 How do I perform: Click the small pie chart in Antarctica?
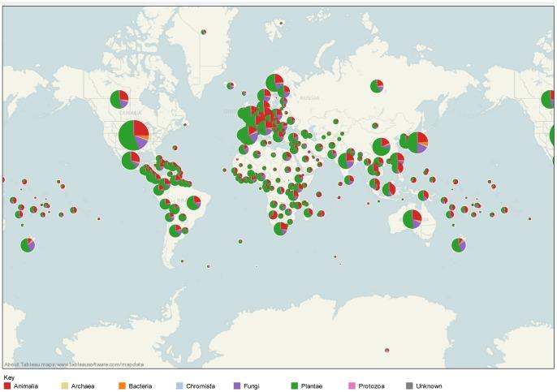[x=387, y=350]
